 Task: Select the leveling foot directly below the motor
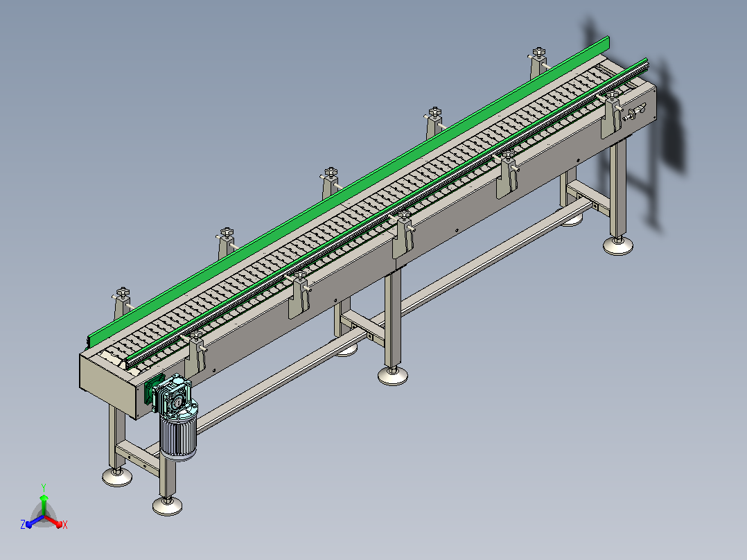[x=167, y=505]
